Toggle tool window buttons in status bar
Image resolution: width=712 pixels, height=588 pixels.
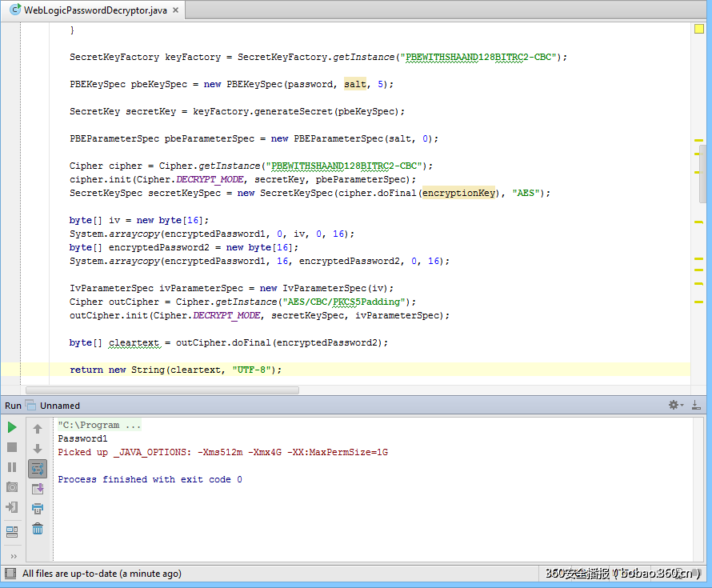[x=10, y=574]
